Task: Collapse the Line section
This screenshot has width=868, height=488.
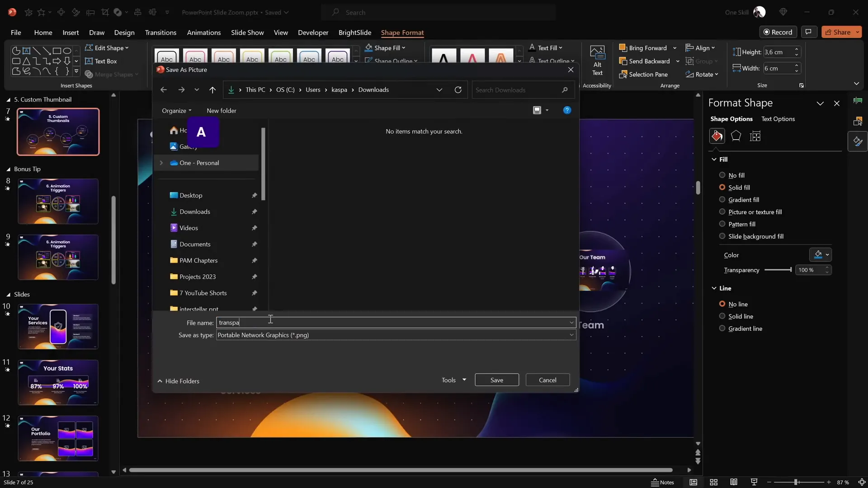Action: [x=714, y=288]
